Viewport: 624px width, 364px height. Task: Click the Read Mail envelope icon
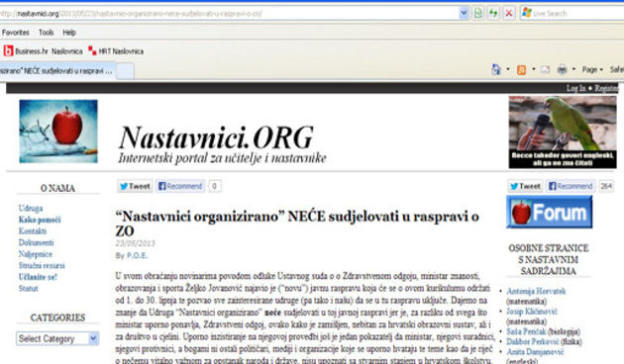point(546,69)
